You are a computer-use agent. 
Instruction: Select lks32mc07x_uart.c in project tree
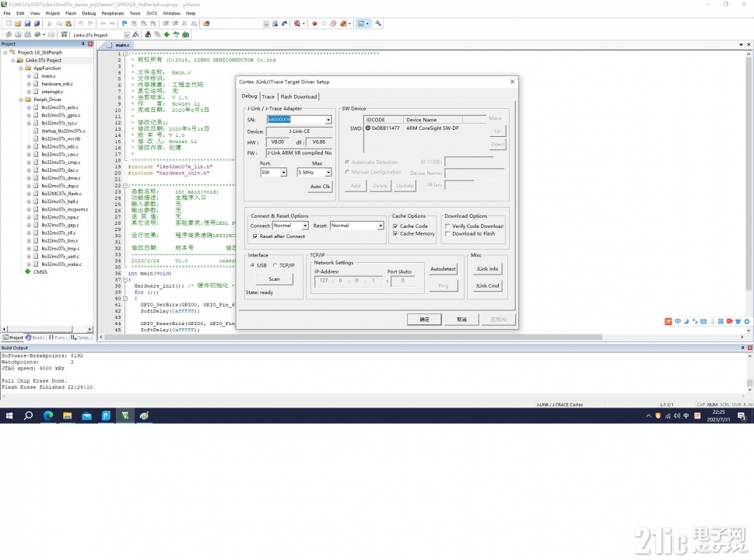pos(60,257)
